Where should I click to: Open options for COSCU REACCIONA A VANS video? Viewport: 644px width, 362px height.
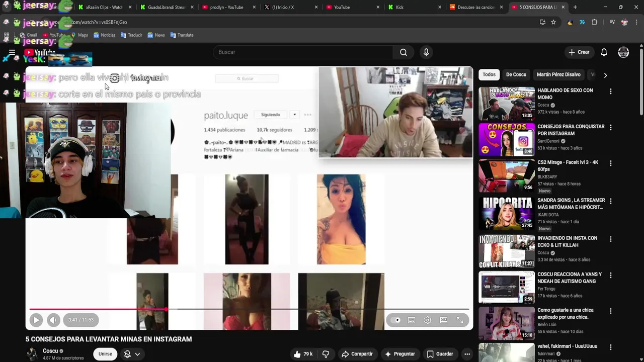610,276
